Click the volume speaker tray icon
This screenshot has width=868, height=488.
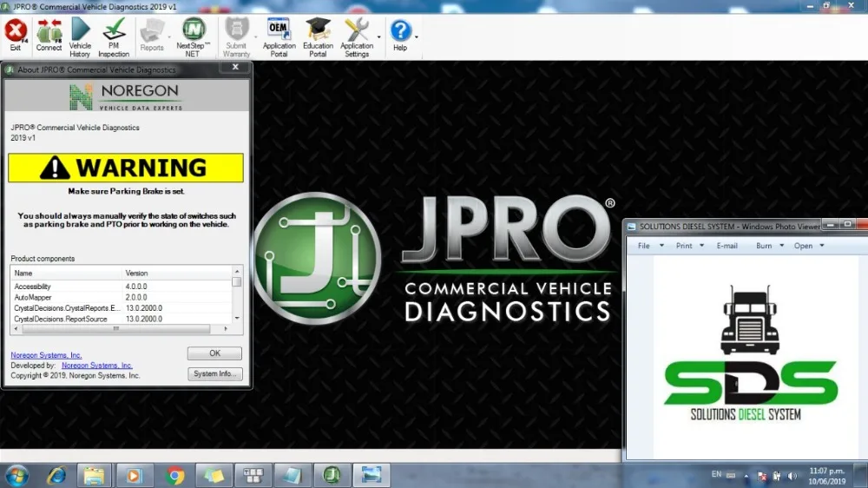(792, 476)
